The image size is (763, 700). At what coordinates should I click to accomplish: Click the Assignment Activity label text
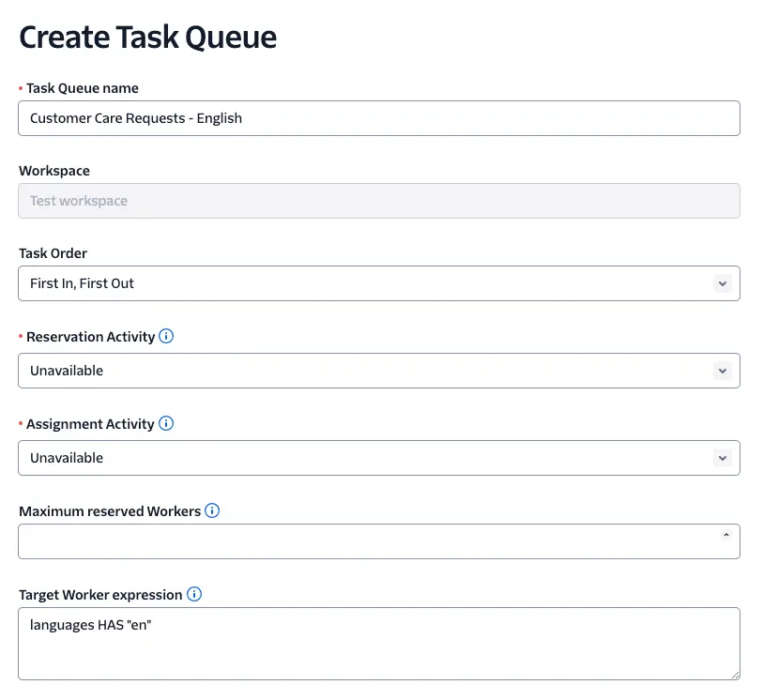click(x=90, y=424)
